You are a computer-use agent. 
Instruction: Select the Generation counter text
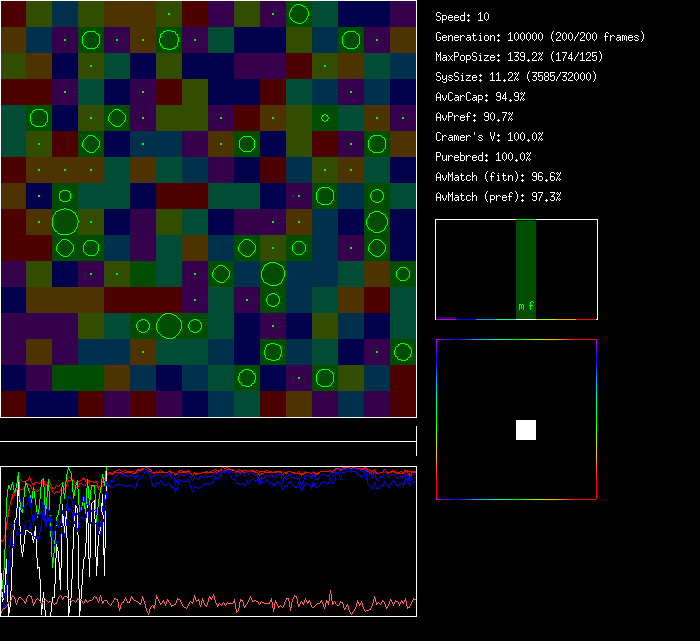coord(540,37)
